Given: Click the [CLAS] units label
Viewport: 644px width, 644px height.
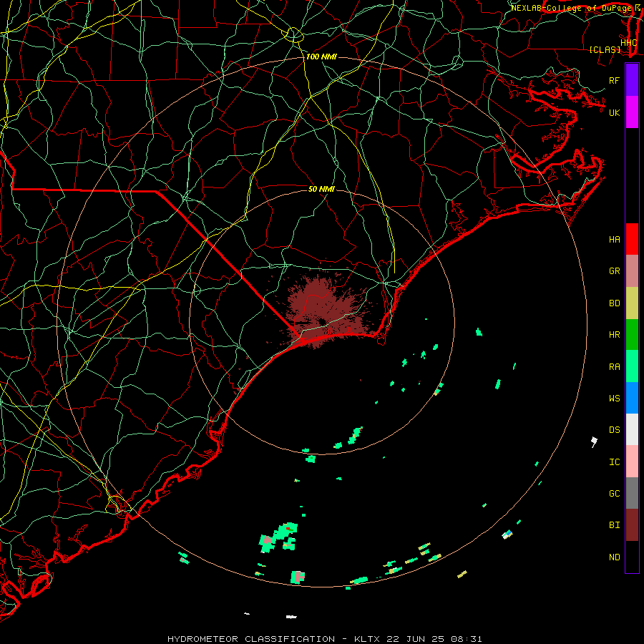Looking at the screenshot, I should 605,49.
